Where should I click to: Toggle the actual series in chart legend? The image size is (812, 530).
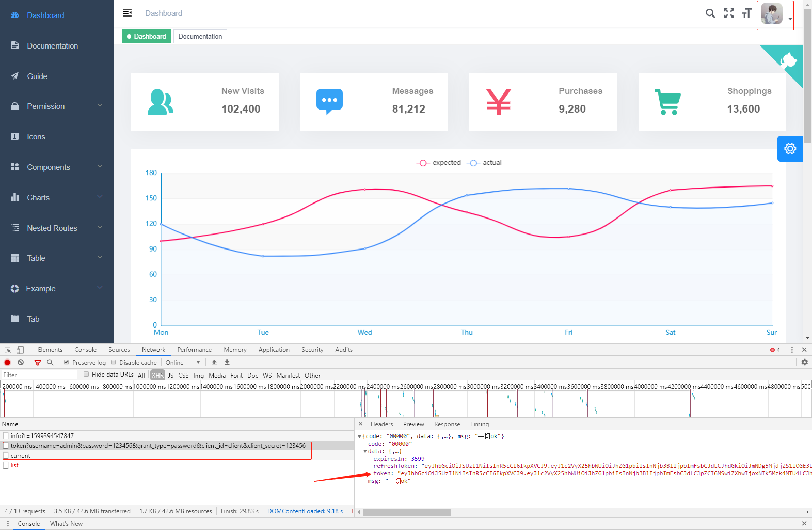tap(484, 163)
